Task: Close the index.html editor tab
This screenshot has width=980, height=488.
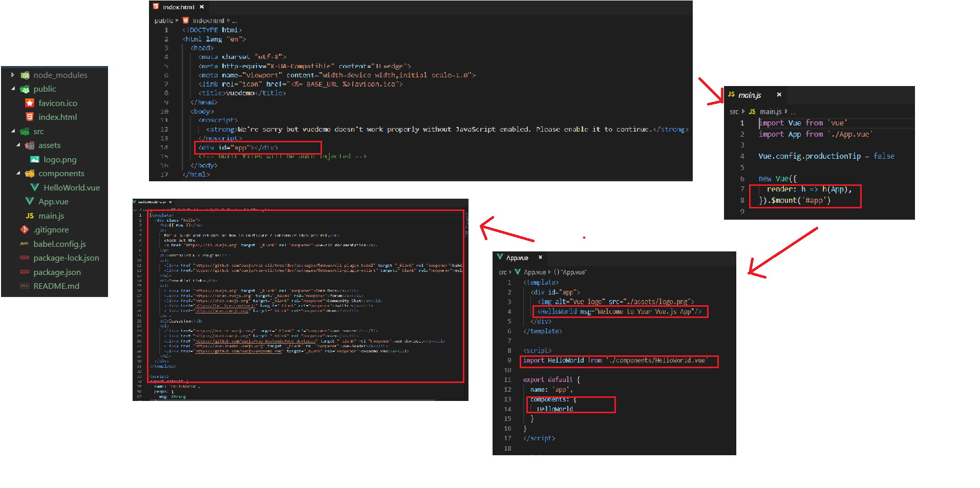Action: 202,7
